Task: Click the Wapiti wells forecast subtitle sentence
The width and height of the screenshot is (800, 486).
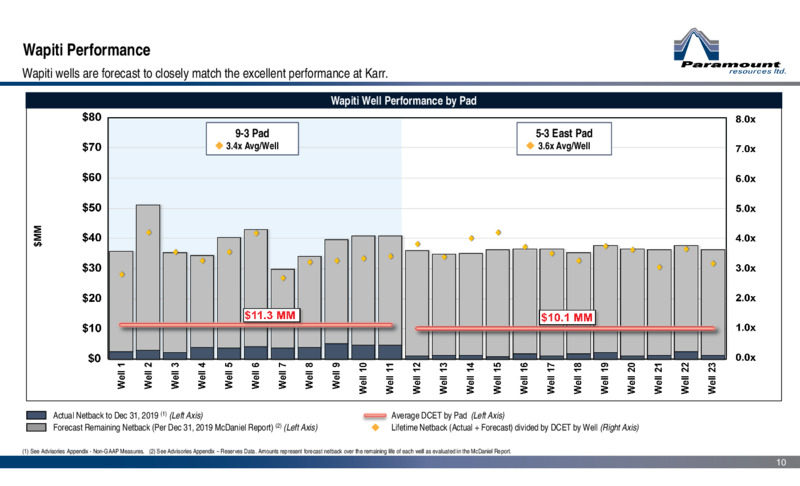Action: pos(205,73)
